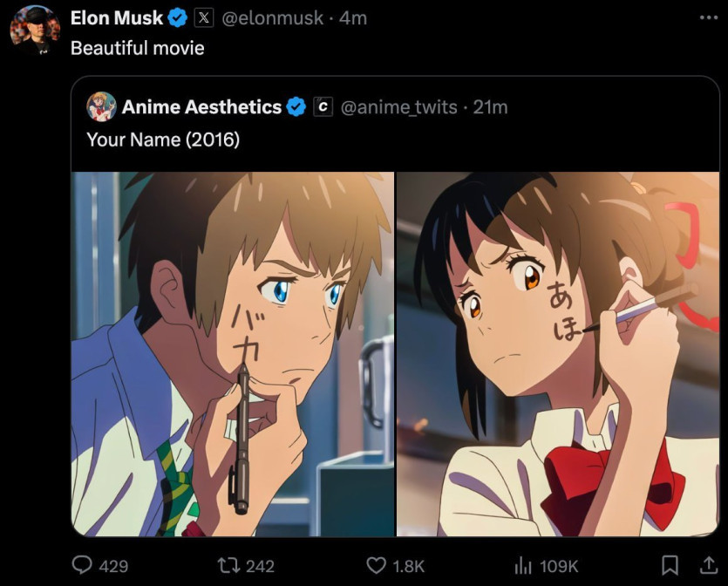Image resolution: width=728 pixels, height=586 pixels.
Task: Like the post with the heart icon
Action: click(x=376, y=566)
